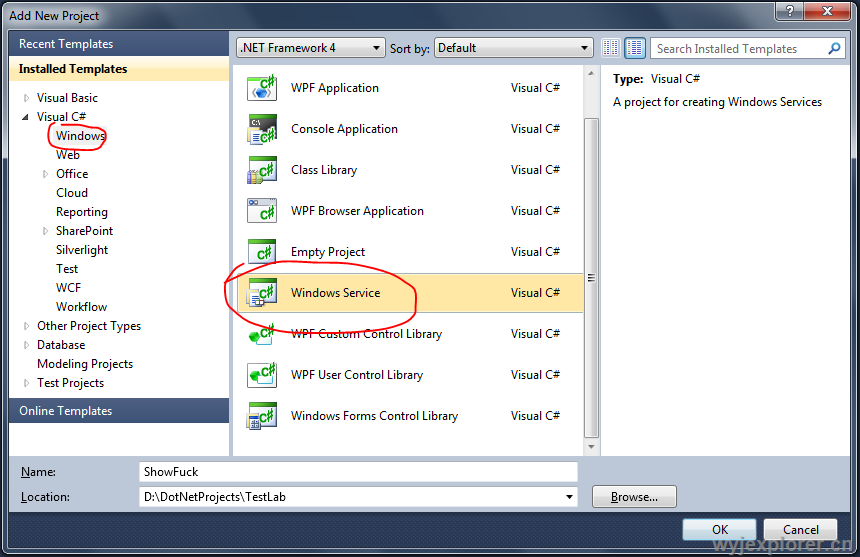Select the Office category label
The height and width of the screenshot is (557, 860).
[72, 174]
